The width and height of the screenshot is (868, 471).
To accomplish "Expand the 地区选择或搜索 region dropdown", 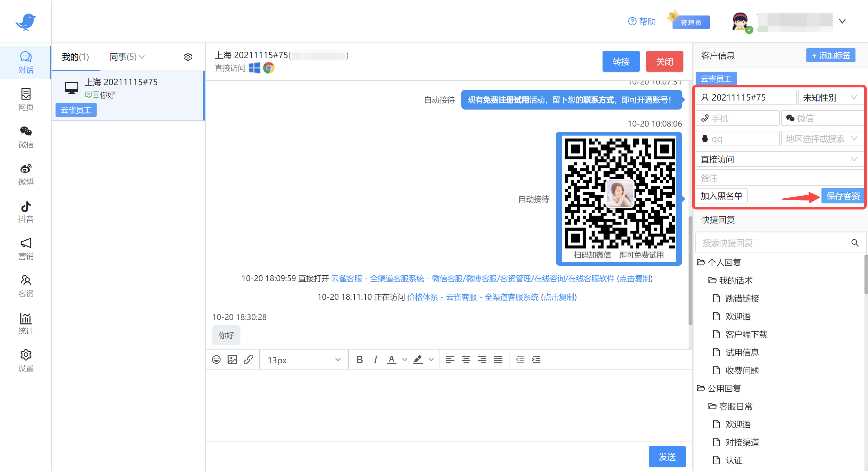I will click(x=821, y=138).
